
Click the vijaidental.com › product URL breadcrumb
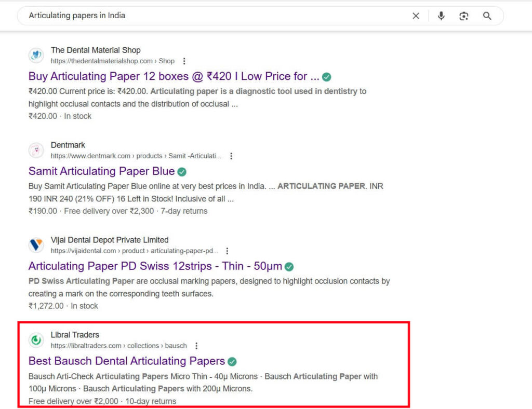(135, 251)
